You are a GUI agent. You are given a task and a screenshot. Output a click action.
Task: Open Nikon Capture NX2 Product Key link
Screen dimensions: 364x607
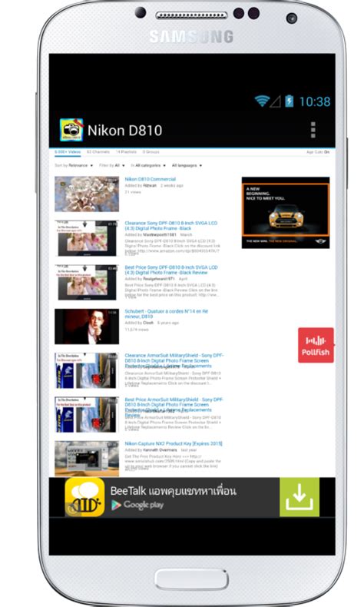[x=174, y=443]
